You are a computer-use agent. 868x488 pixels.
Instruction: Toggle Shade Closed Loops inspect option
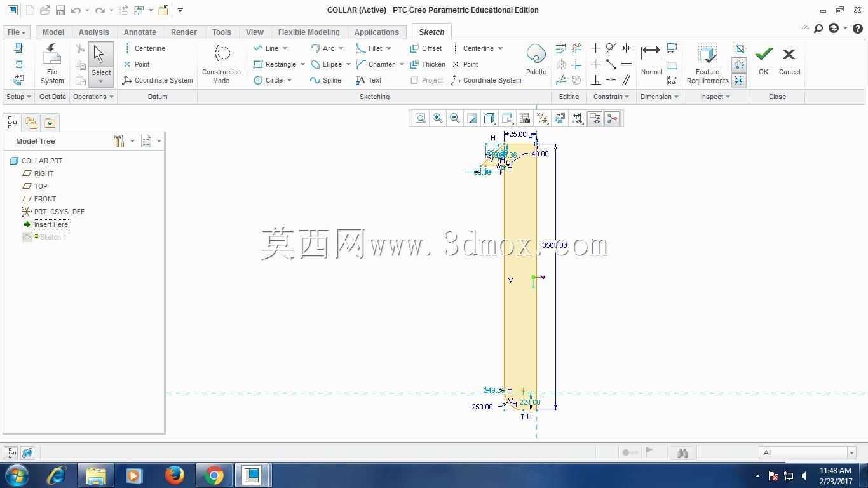[739, 80]
